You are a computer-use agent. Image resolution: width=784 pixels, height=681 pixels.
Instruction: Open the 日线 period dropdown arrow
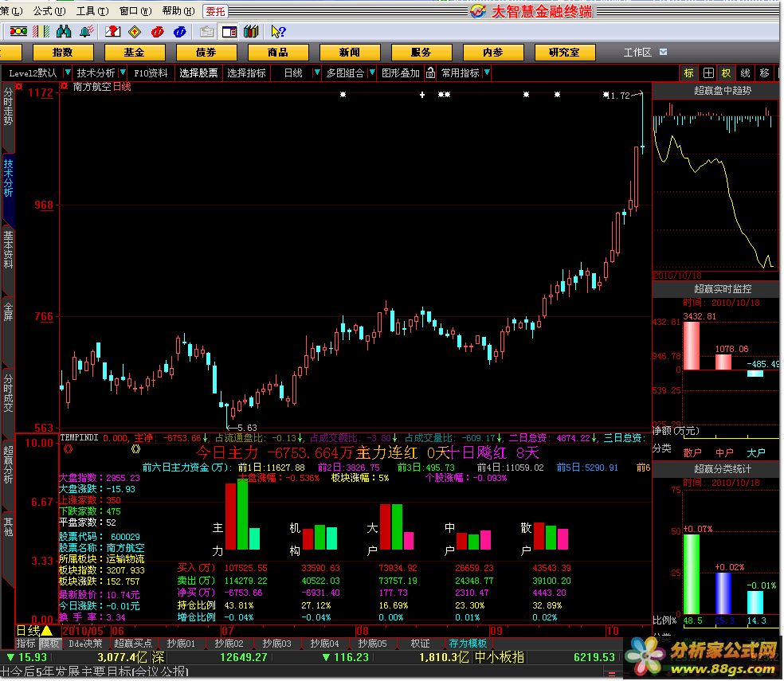[x=316, y=73]
